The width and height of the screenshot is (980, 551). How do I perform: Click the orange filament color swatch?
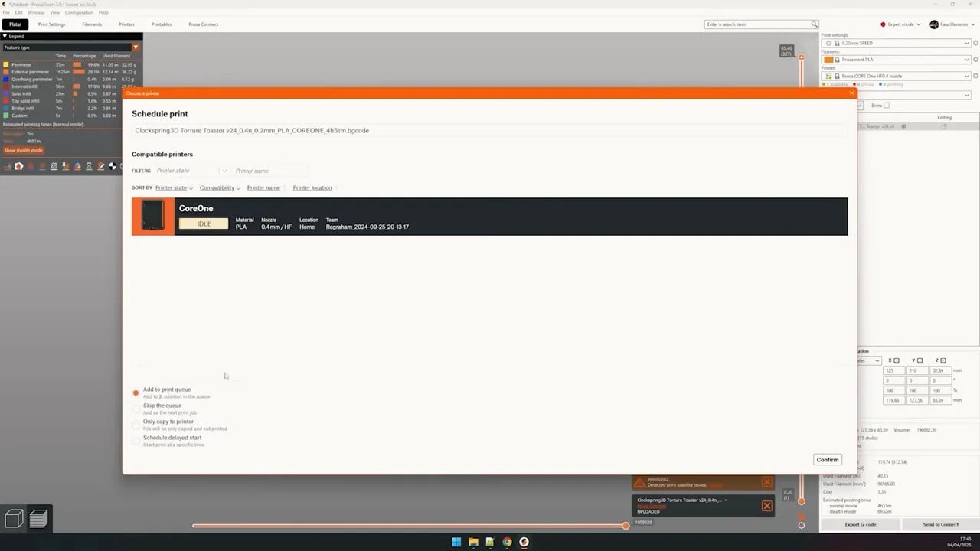[828, 60]
